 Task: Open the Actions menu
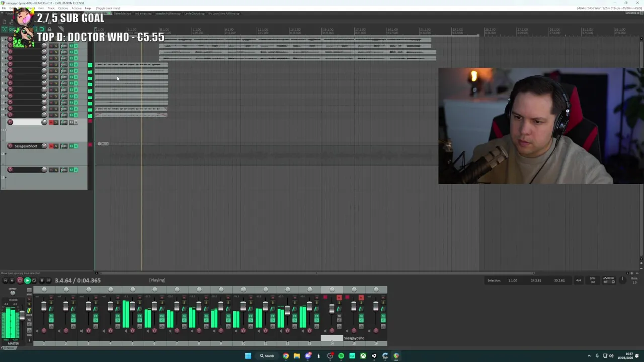point(76,8)
